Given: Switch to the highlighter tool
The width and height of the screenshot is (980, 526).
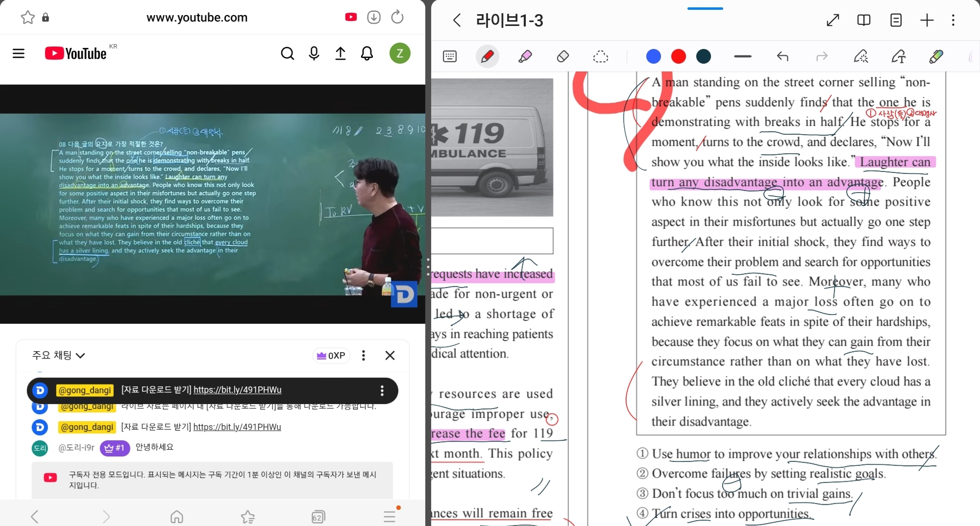Looking at the screenshot, I should click(x=525, y=56).
